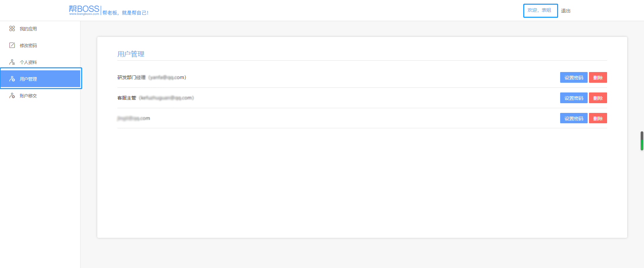Delete the 研发部门经理 user

coord(598,77)
